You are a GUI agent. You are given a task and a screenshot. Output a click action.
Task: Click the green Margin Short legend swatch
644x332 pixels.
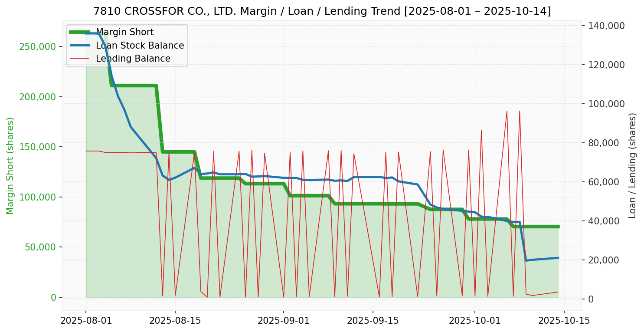pyautogui.click(x=80, y=32)
